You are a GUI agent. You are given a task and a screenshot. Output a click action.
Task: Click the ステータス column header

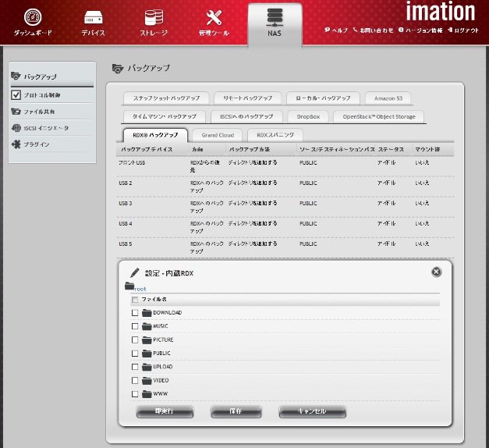(391, 149)
